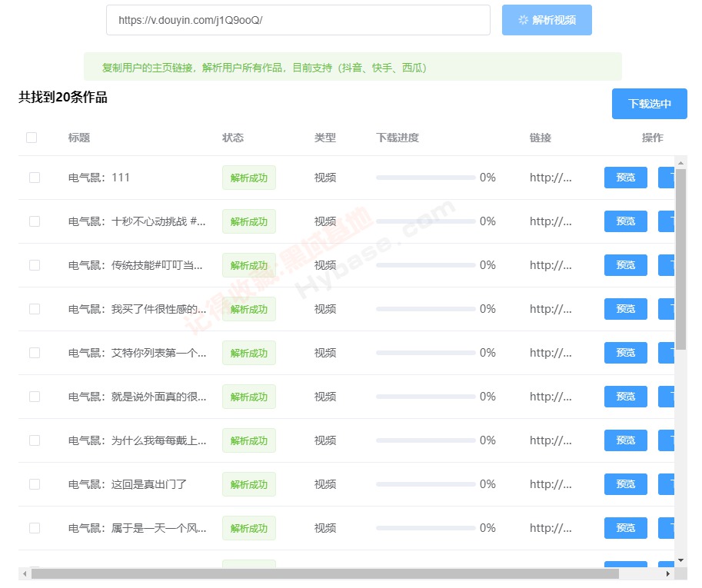The width and height of the screenshot is (702, 588).
Task: Click the 状态 column header
Action: [233, 138]
